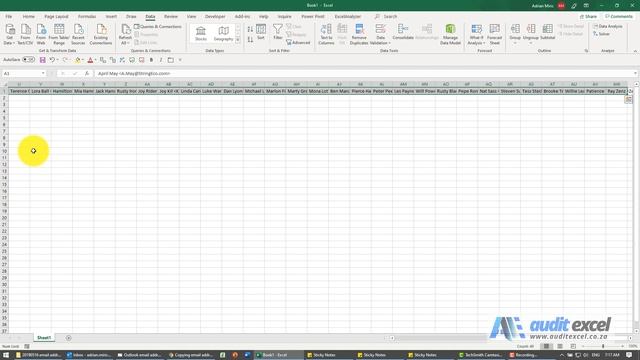The width and height of the screenshot is (640, 360).
Task: Toggle the AutoSave switch
Action: (x=28, y=60)
